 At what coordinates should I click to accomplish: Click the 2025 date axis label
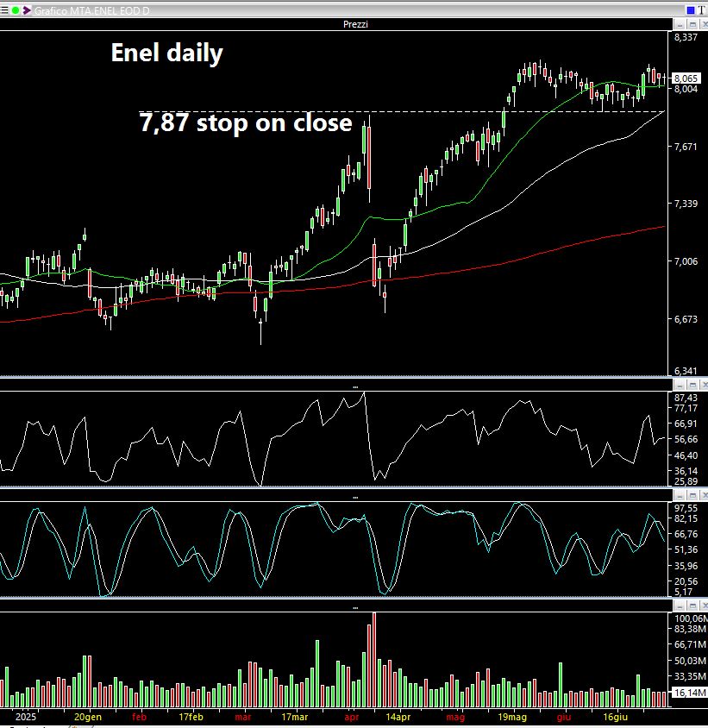pyautogui.click(x=26, y=717)
